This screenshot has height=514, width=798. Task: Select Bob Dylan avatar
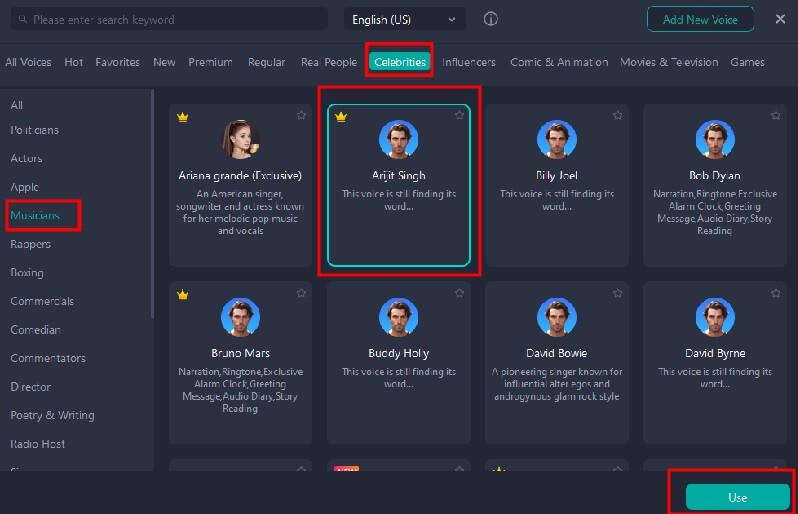click(x=715, y=139)
